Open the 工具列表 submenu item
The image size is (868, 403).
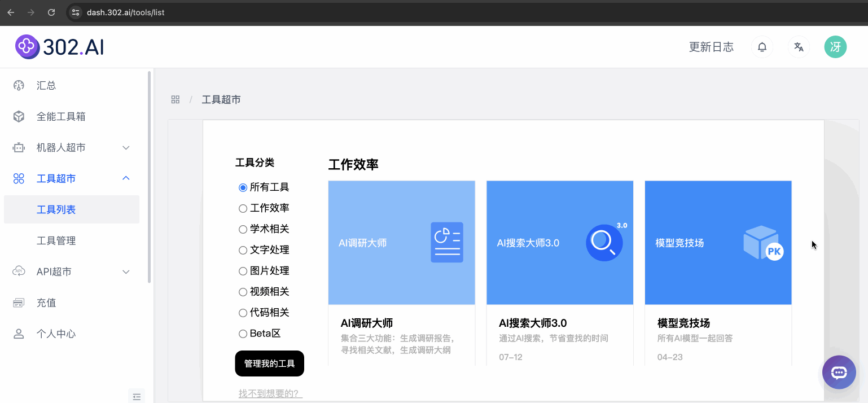[x=72, y=209]
